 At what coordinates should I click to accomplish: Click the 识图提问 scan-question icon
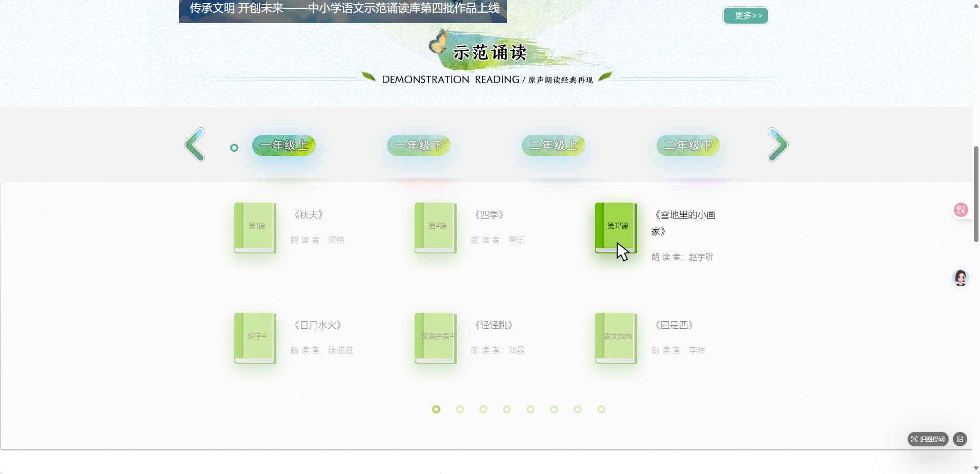pos(928,439)
